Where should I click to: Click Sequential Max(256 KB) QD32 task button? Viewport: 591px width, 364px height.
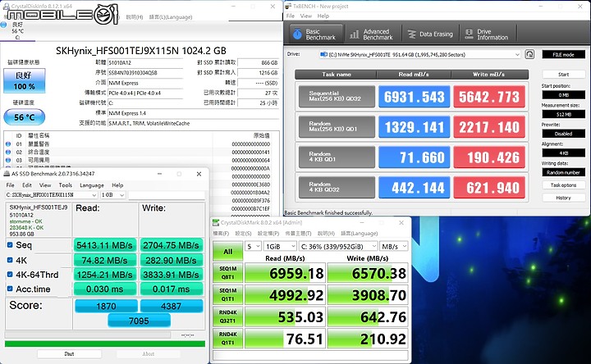tap(337, 97)
